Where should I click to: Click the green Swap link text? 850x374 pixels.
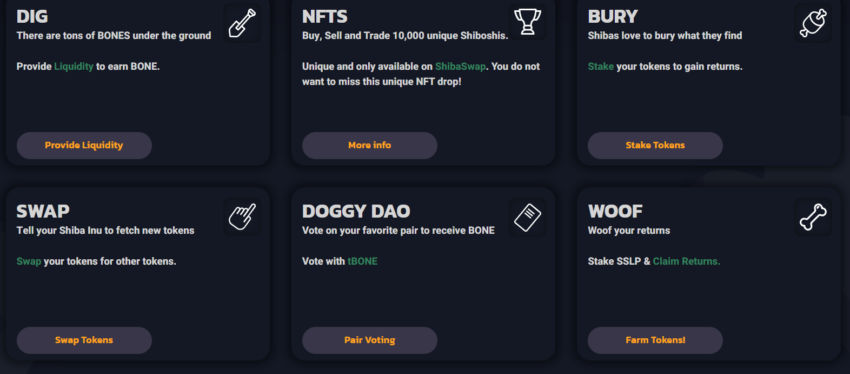click(x=29, y=262)
